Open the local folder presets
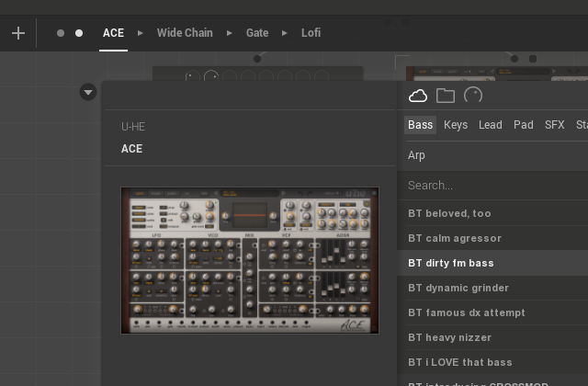This screenshot has height=386, width=588. (x=446, y=96)
